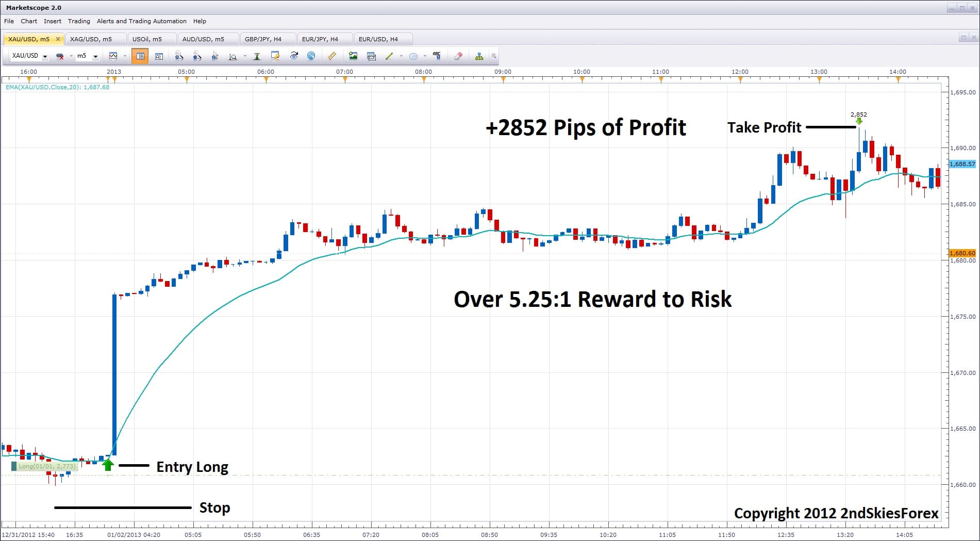Click the zoom out icon
The height and width of the screenshot is (541, 980).
point(197,56)
